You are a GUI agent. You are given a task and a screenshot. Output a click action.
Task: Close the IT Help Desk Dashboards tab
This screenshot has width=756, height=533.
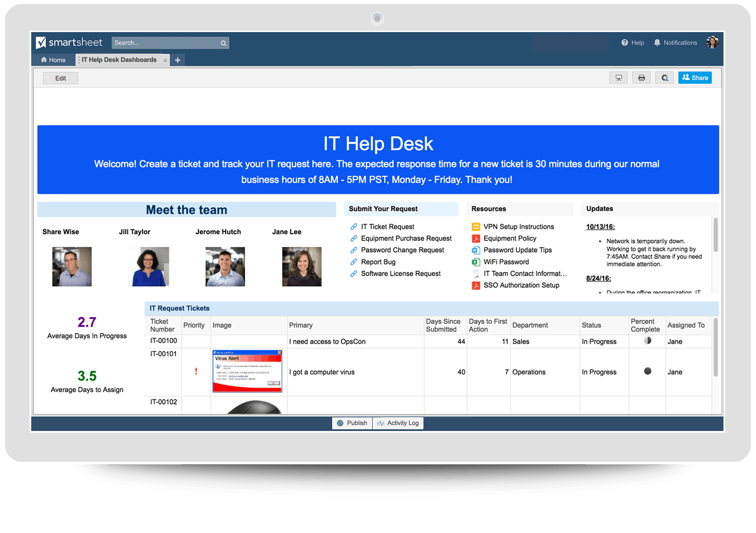click(x=165, y=60)
